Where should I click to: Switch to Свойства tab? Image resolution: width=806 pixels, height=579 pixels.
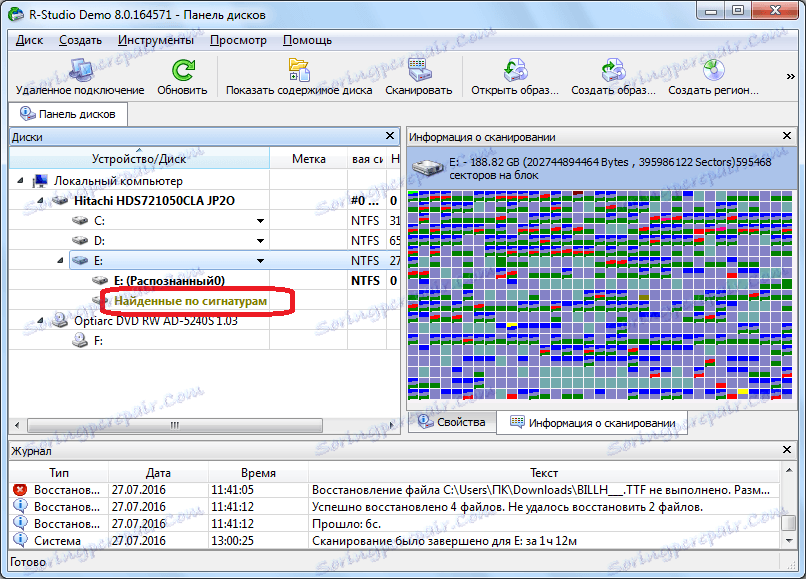pyautogui.click(x=451, y=422)
